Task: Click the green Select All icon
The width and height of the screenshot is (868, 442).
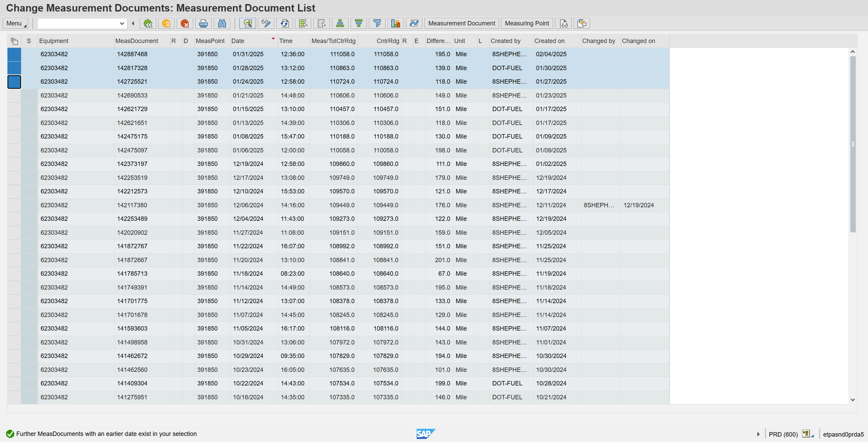Action: (x=303, y=23)
